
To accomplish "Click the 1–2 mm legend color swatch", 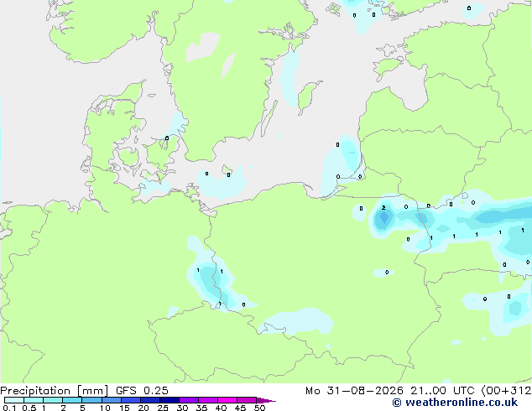I will (x=53, y=400).
